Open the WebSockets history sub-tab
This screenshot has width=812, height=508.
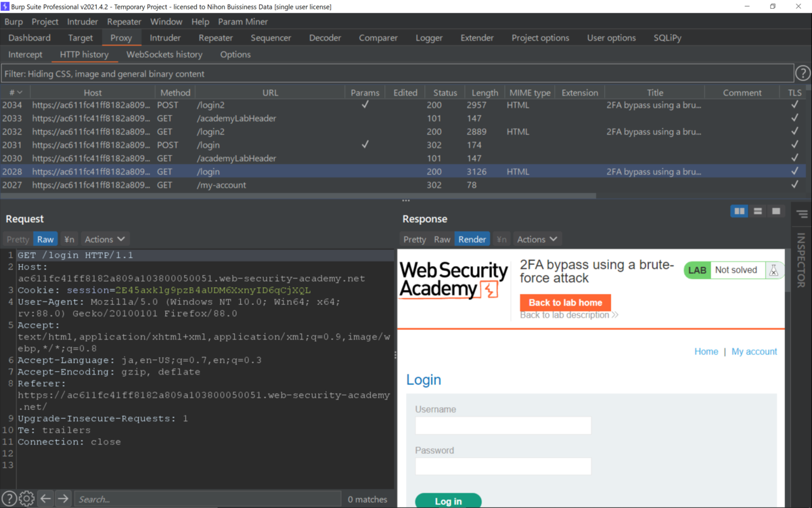[164, 54]
